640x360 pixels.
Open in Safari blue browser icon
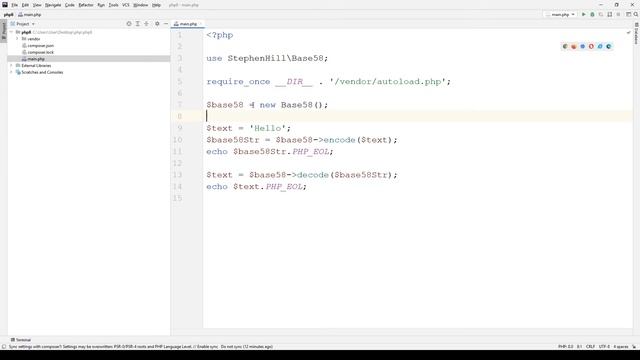click(582, 47)
